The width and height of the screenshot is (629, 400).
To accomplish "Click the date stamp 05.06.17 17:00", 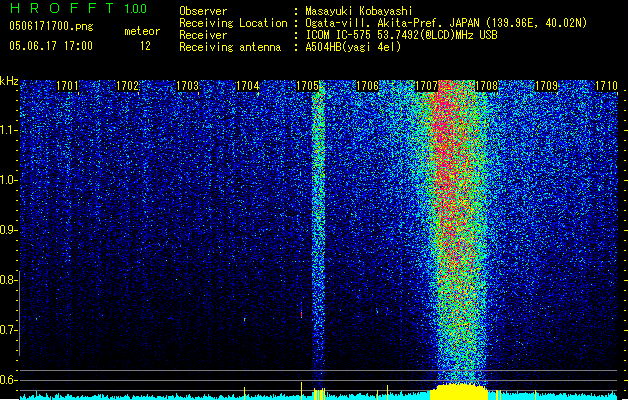I will point(51,46).
